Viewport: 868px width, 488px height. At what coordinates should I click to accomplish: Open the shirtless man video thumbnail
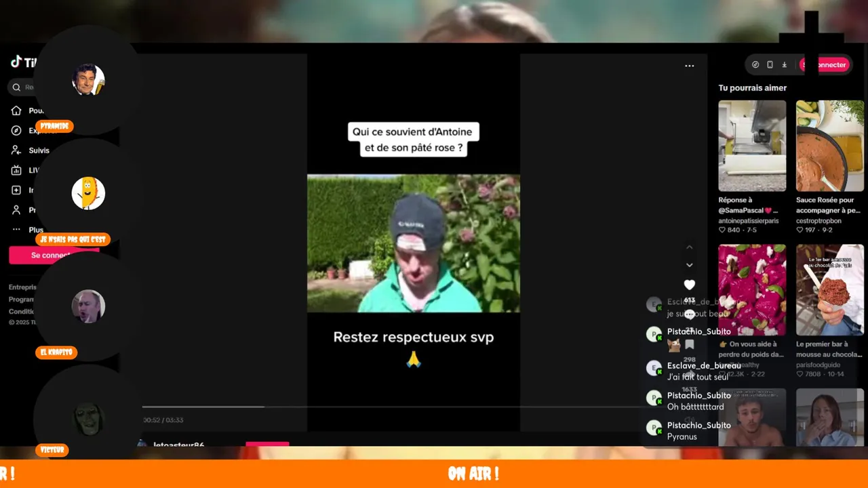pos(752,417)
